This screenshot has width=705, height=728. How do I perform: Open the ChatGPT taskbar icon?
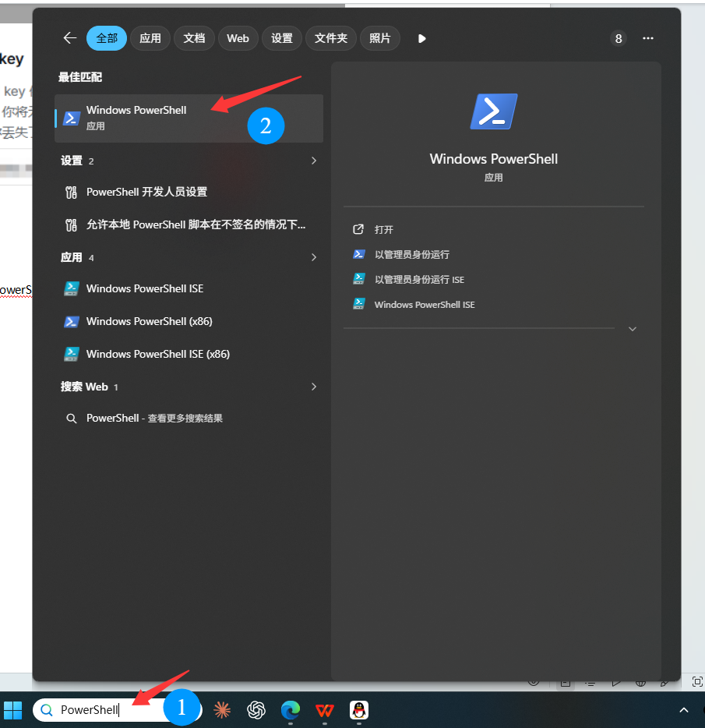click(x=256, y=709)
